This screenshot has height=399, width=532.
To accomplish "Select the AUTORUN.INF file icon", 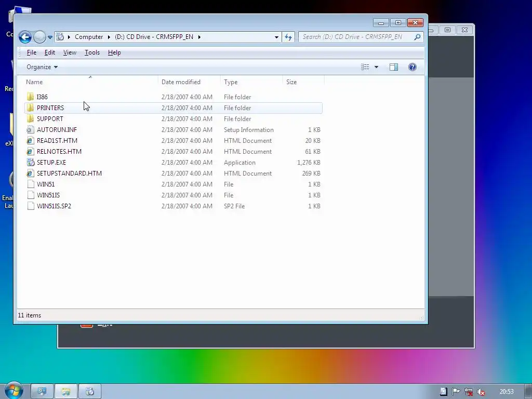I will (x=31, y=129).
